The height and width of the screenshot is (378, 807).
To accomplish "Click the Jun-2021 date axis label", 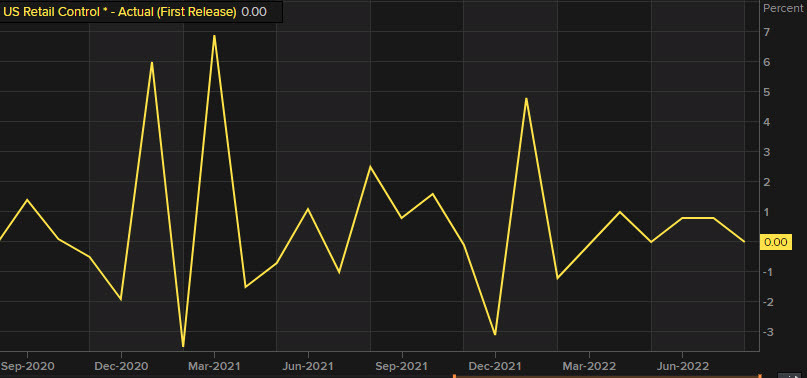I will coord(308,367).
